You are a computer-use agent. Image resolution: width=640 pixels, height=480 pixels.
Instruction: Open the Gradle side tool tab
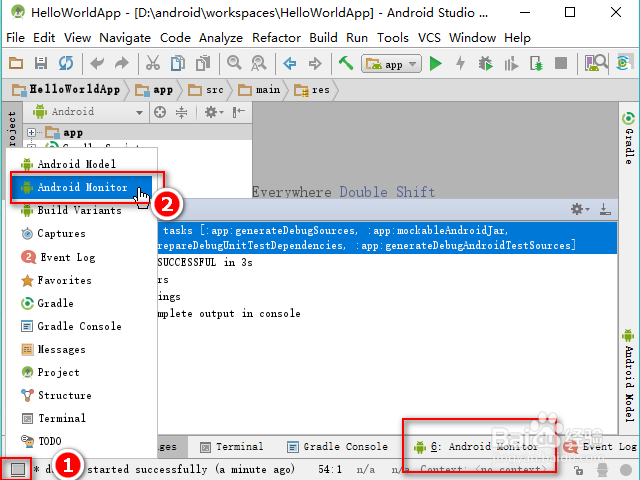[629, 138]
